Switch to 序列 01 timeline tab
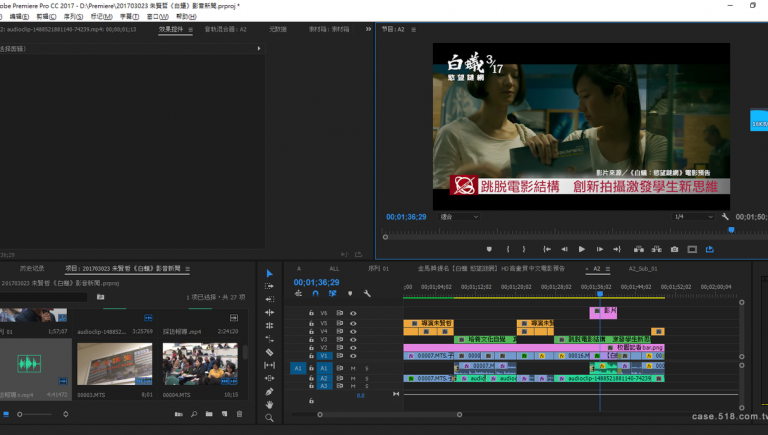This screenshot has width=768, height=435. point(378,268)
